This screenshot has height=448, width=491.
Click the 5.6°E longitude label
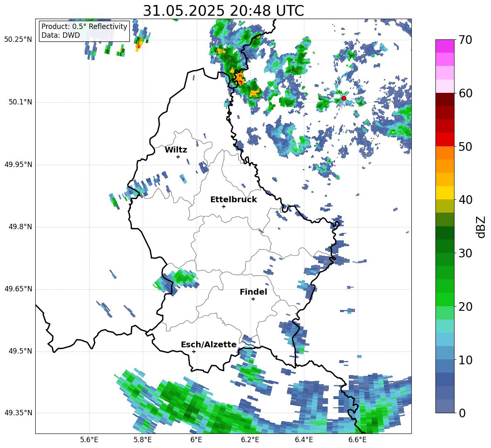click(x=89, y=440)
